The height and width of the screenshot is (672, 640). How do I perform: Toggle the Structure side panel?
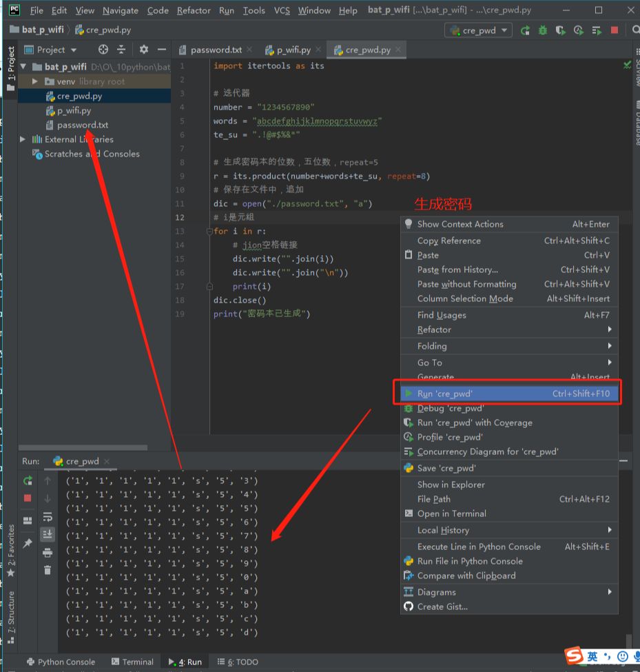point(11,617)
